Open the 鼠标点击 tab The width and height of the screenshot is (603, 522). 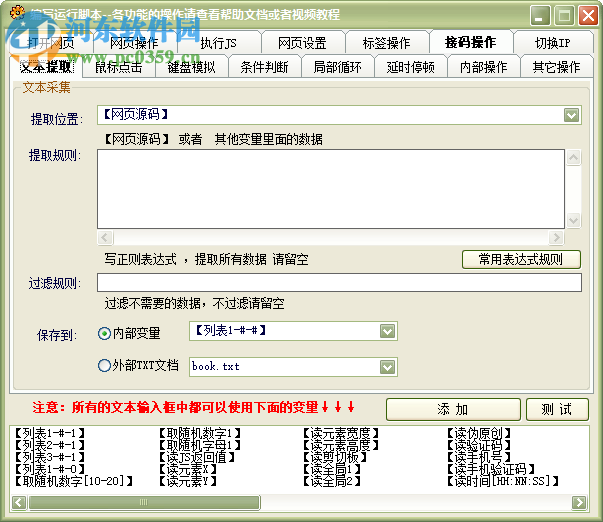tap(118, 67)
